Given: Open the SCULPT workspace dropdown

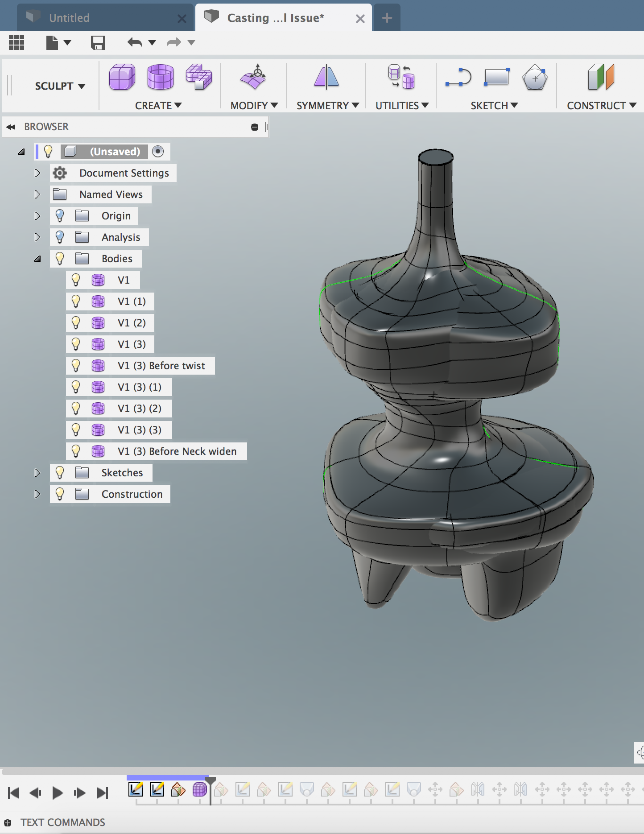Looking at the screenshot, I should (x=60, y=86).
